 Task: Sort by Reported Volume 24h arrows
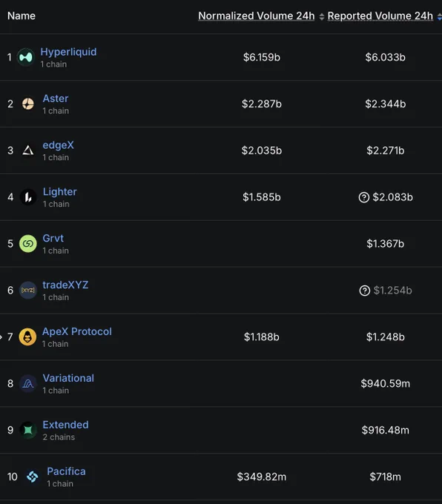[440, 17]
